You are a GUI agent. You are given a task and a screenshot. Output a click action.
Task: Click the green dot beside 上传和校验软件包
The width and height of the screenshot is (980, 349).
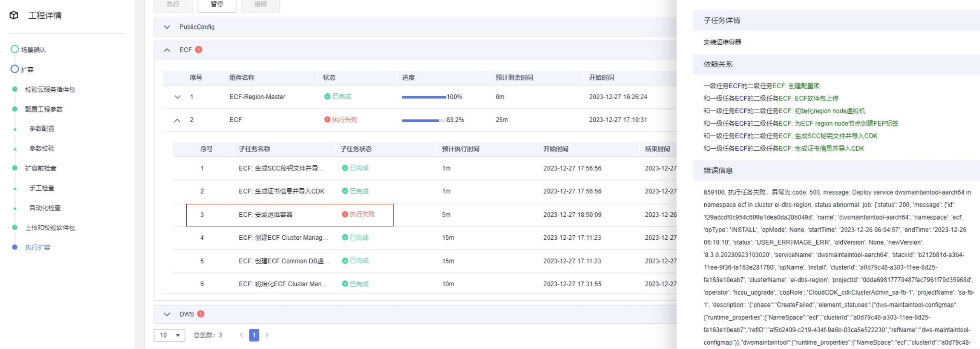pyautogui.click(x=15, y=227)
